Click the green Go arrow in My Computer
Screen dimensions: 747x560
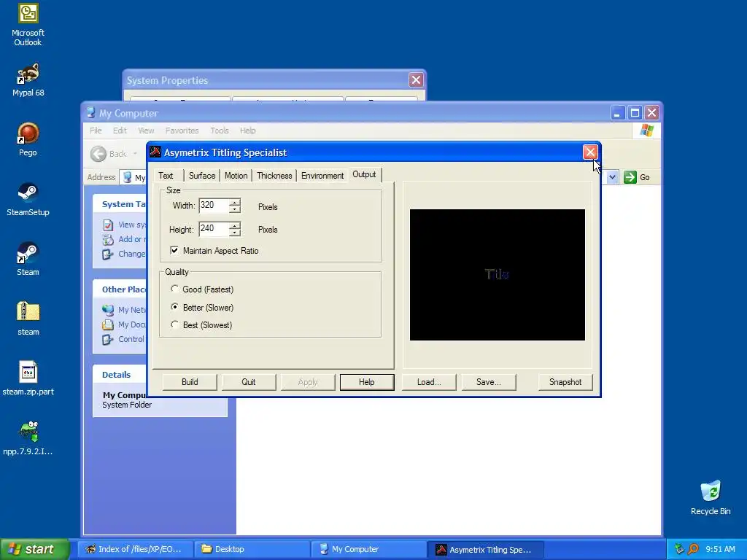630,177
